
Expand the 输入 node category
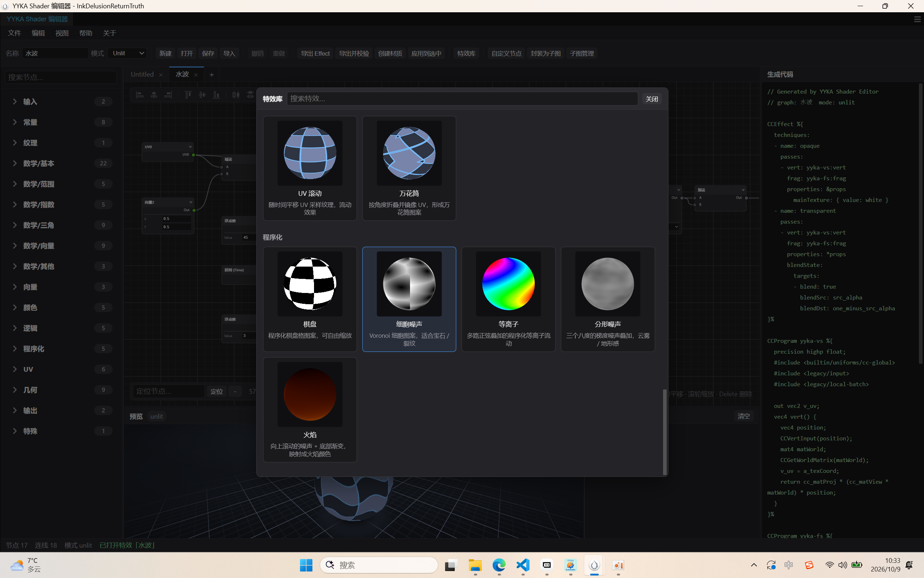coord(61,101)
